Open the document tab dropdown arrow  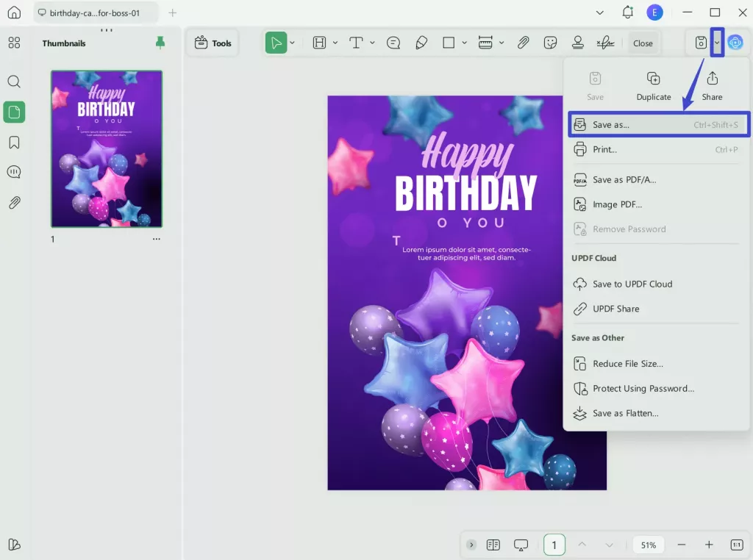(x=599, y=12)
